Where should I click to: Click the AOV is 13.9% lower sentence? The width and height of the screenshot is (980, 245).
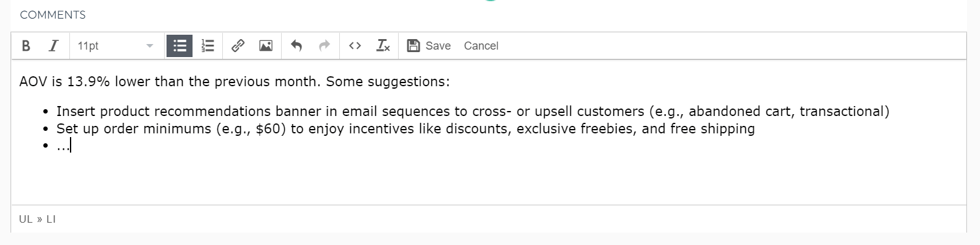[234, 81]
